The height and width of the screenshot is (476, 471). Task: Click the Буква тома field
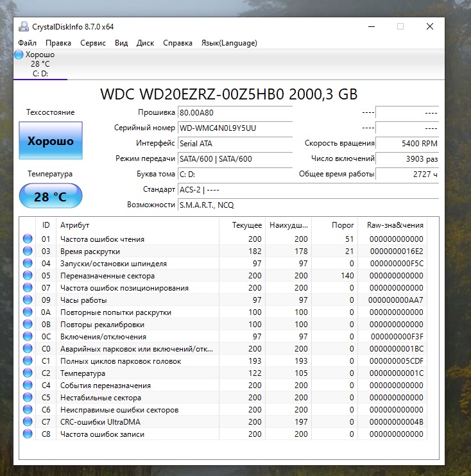[x=235, y=174]
